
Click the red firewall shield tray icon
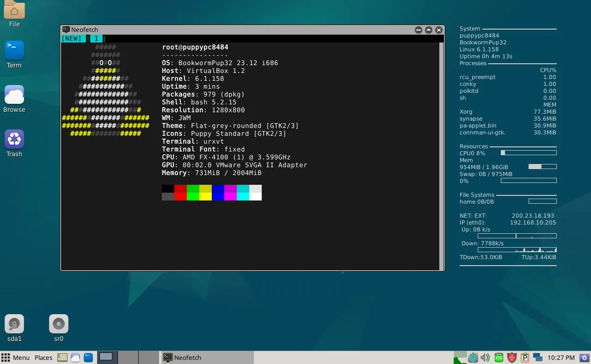pos(512,358)
